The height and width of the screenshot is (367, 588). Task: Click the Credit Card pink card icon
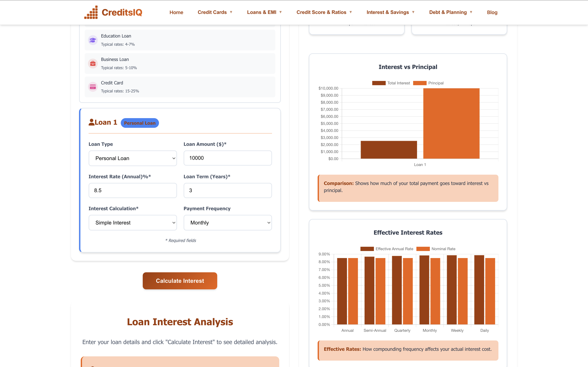click(93, 87)
